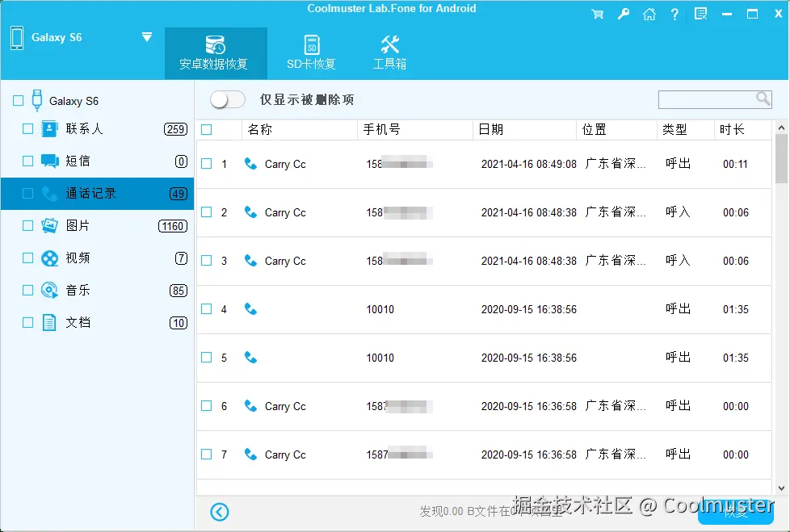This screenshot has width=790, height=532.
Task: Click the 音乐 music icon in sidebar
Action: point(49,290)
